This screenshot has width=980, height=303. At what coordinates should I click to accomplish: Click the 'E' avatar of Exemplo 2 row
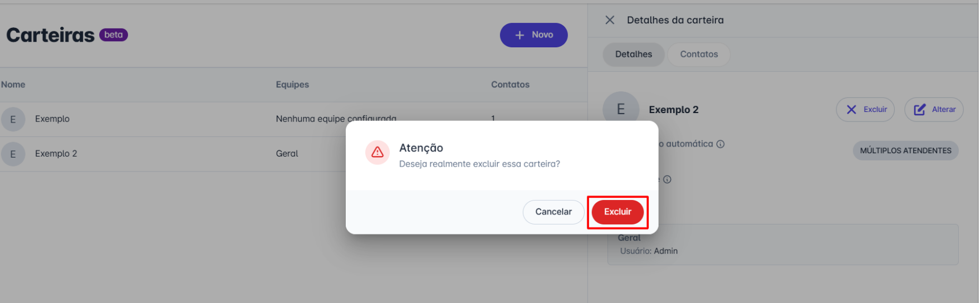[13, 154]
